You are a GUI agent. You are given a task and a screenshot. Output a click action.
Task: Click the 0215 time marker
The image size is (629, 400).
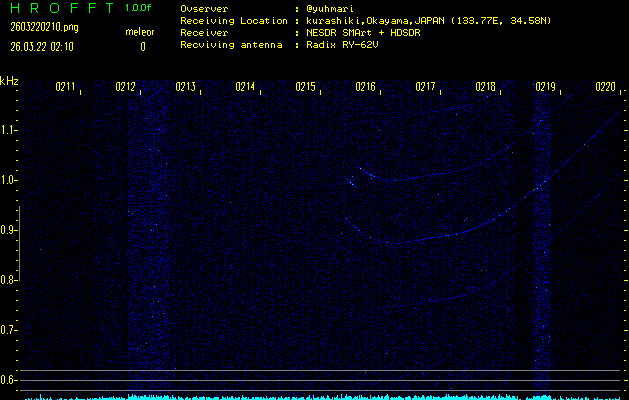click(306, 88)
